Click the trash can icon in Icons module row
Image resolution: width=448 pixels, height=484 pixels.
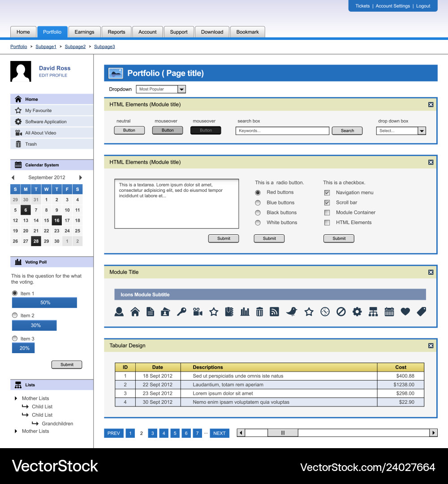coord(259,312)
